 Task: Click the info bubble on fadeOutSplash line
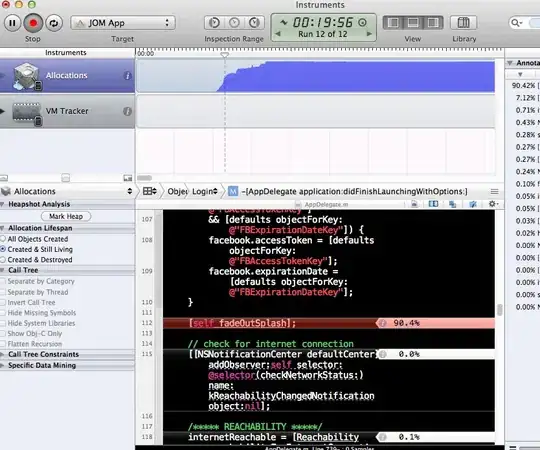pyautogui.click(x=382, y=323)
